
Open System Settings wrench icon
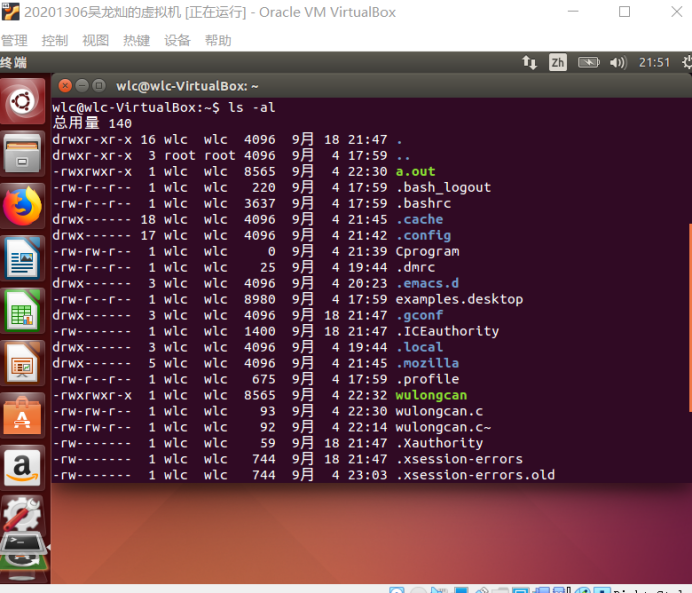(23, 513)
